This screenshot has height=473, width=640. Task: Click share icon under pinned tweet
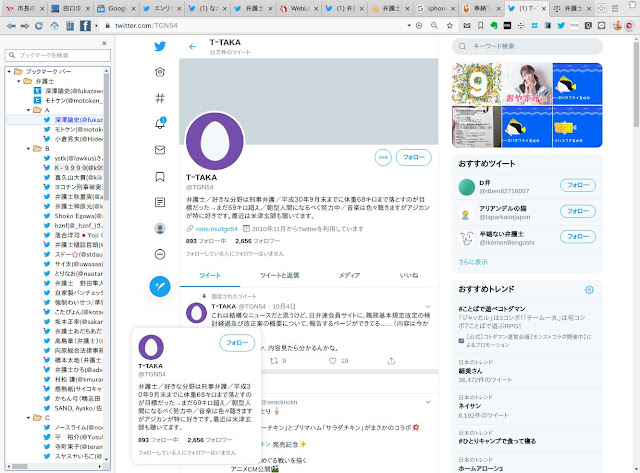click(391, 361)
